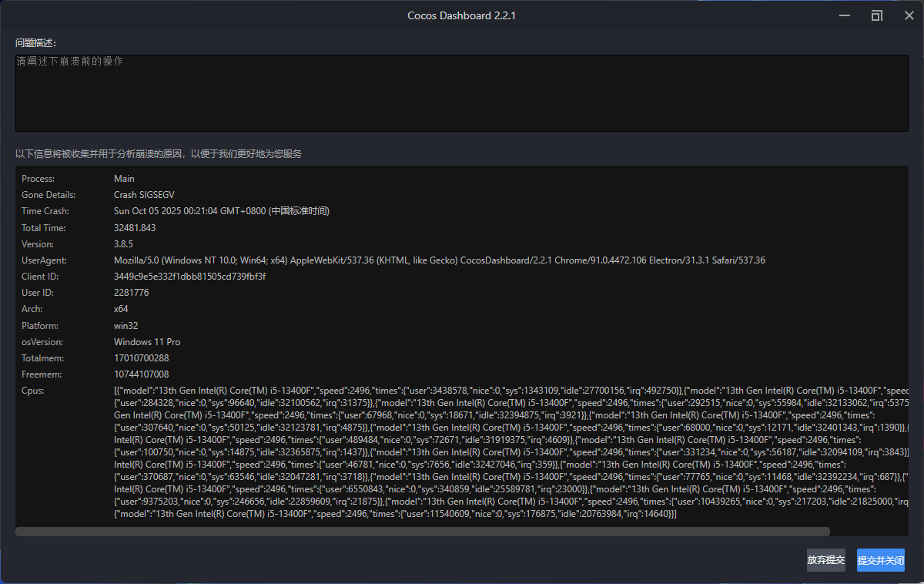Click the 'UserAgent:' label
The image size is (924, 584).
click(44, 260)
